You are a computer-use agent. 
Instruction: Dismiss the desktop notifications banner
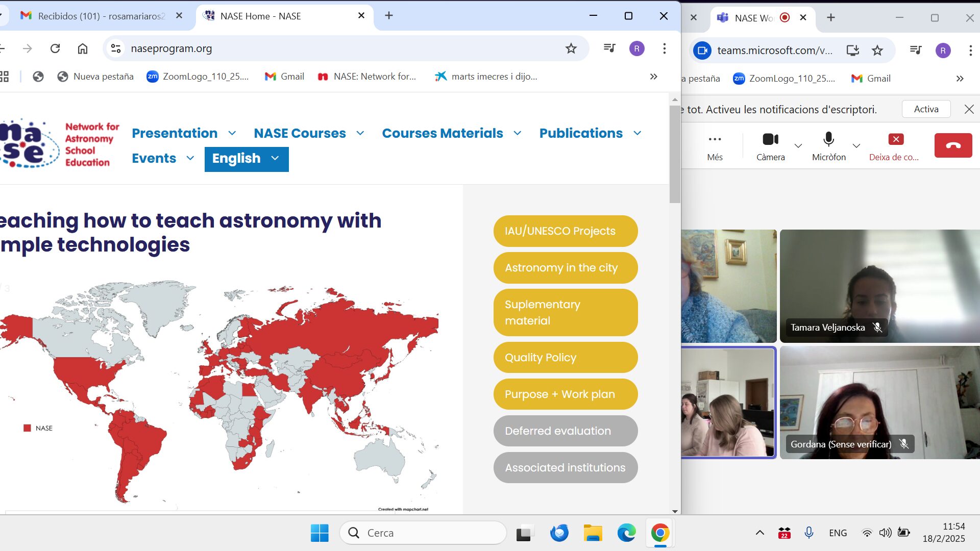pyautogui.click(x=969, y=109)
